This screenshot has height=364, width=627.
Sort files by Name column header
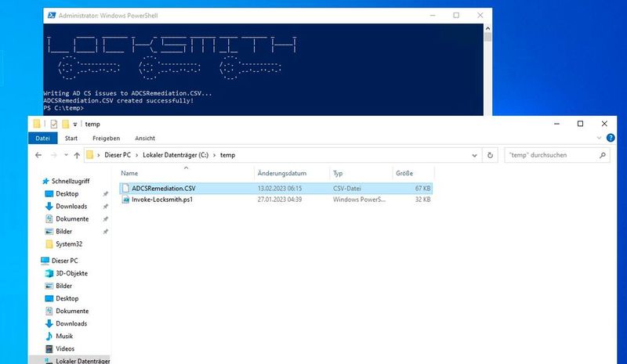(x=129, y=173)
